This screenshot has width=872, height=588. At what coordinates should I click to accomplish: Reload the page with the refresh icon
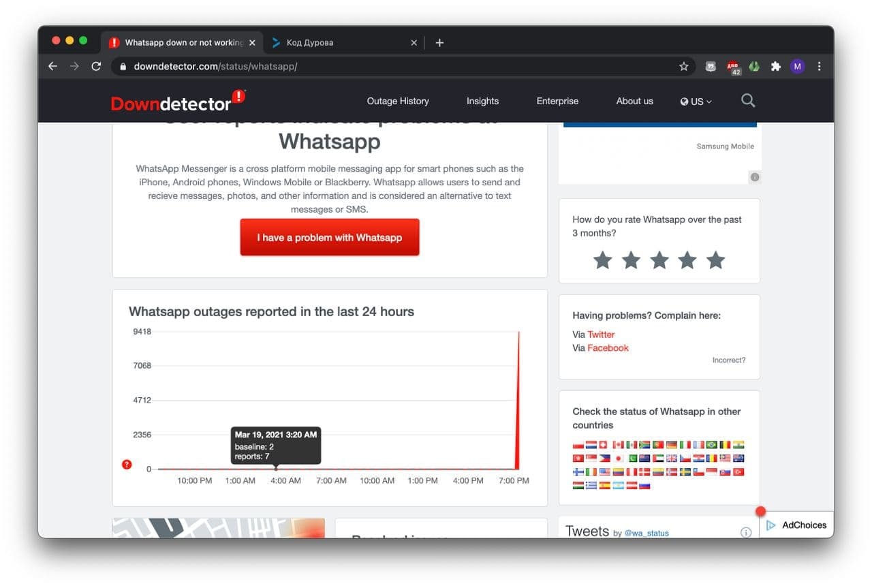pos(96,66)
